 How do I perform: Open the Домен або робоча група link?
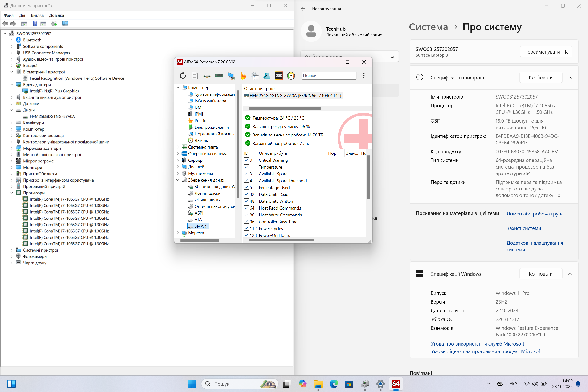point(535,214)
